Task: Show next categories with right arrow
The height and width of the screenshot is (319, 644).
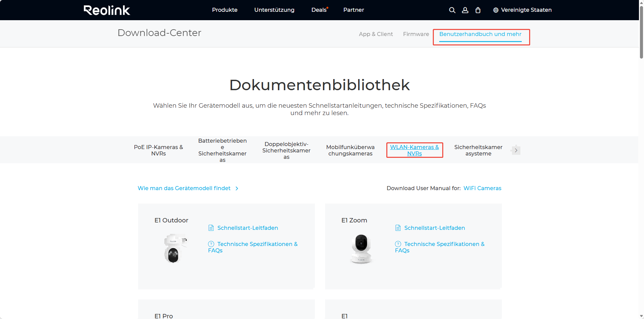Action: (x=516, y=150)
